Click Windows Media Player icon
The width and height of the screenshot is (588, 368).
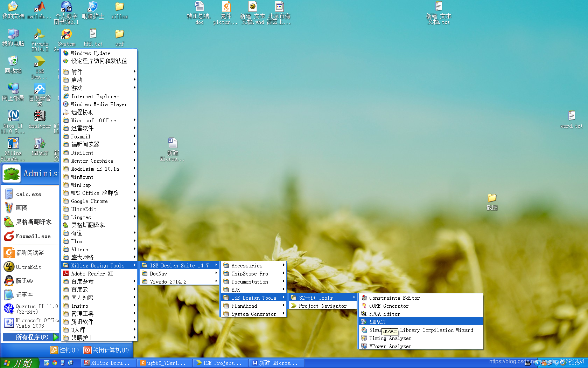pyautogui.click(x=66, y=104)
